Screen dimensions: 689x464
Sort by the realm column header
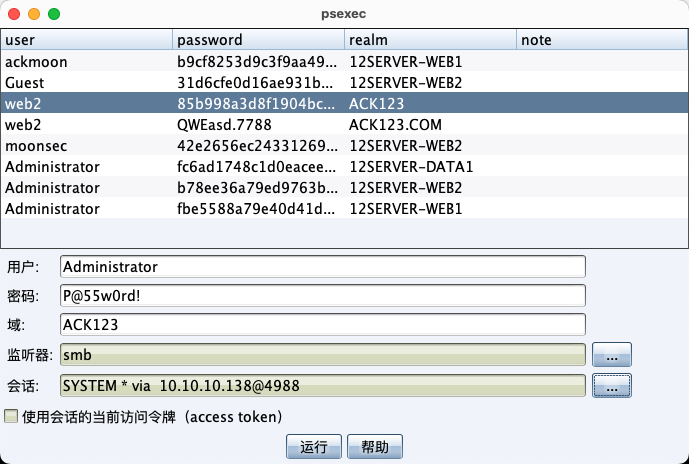[x=430, y=40]
